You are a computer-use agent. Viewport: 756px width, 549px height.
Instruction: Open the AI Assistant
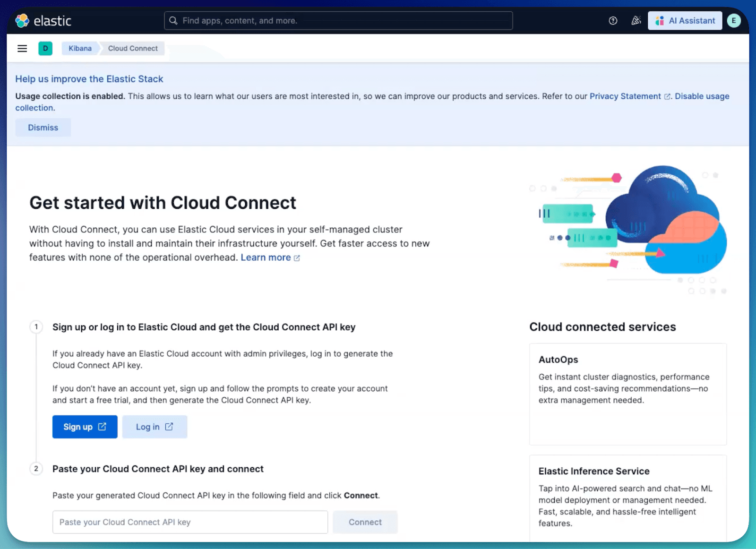684,20
